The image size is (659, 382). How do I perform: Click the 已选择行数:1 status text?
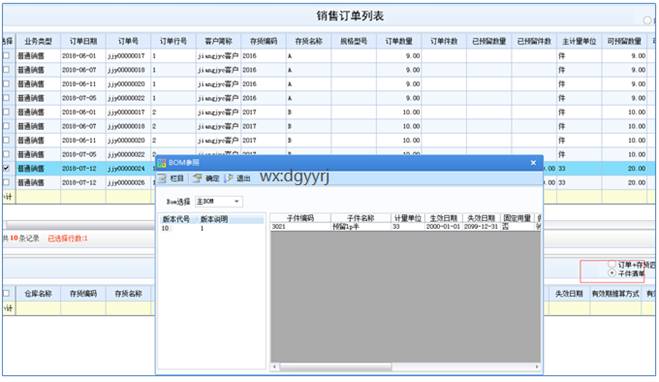pos(68,238)
